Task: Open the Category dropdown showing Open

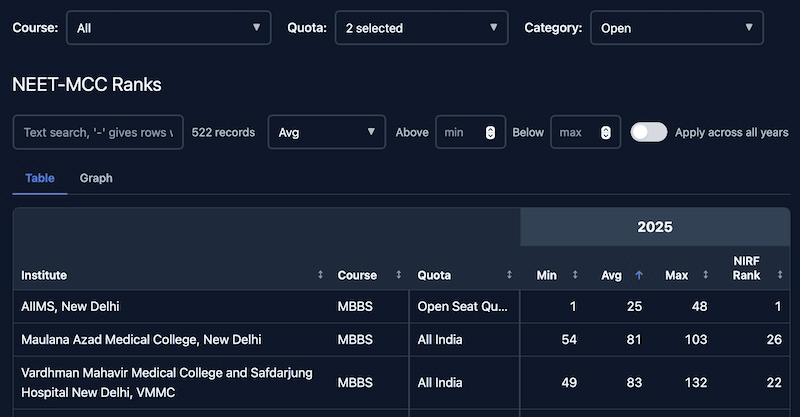Action: 677,28
